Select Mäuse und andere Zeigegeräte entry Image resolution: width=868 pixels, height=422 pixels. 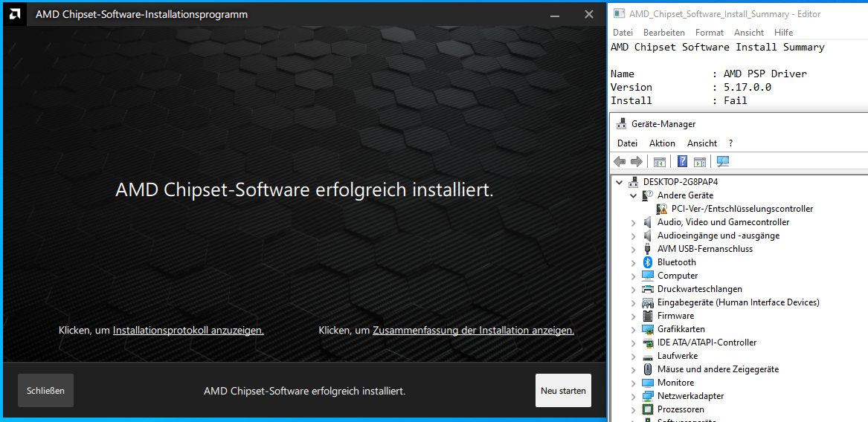point(718,369)
